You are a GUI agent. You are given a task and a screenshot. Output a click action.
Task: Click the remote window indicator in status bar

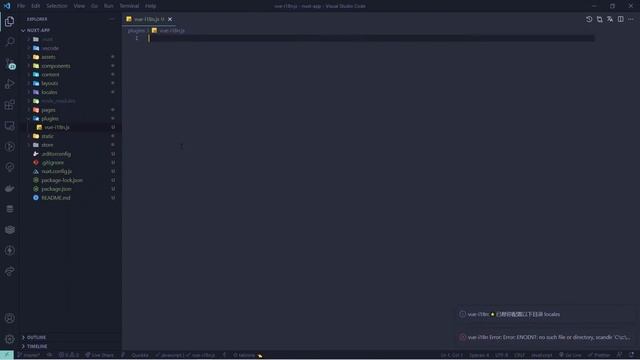[7, 355]
